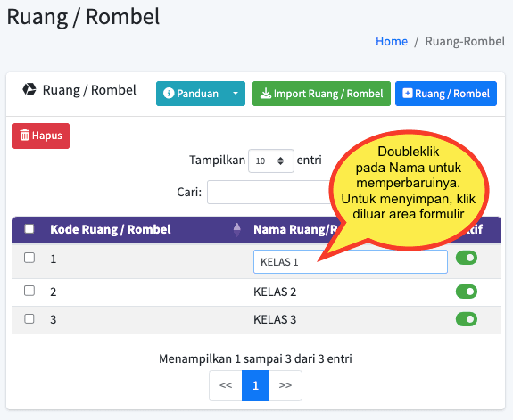
Task: Go to next page with >> button
Action: (285, 385)
